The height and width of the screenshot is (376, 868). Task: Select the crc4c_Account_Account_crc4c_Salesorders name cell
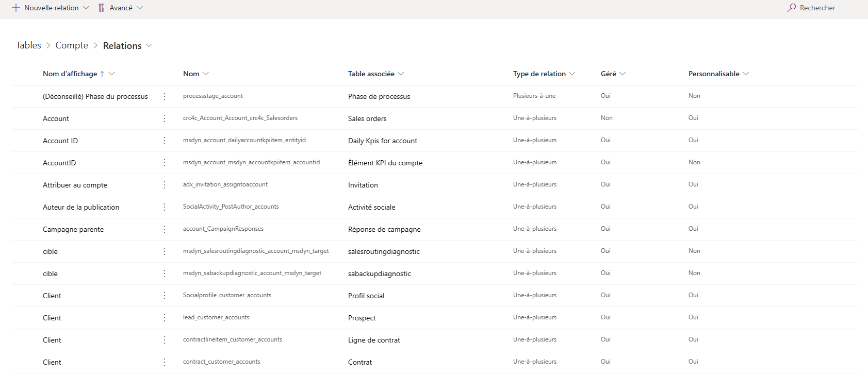pyautogui.click(x=240, y=118)
